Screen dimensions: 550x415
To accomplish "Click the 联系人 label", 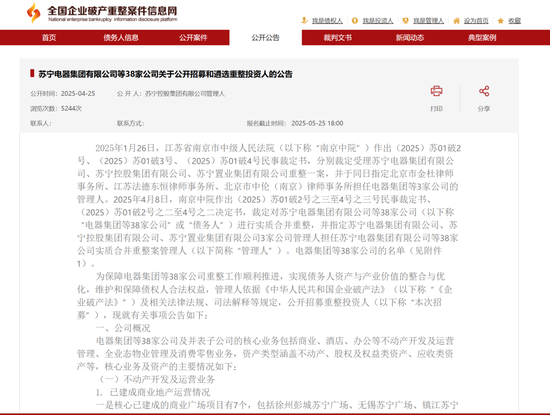I will [x=41, y=123].
